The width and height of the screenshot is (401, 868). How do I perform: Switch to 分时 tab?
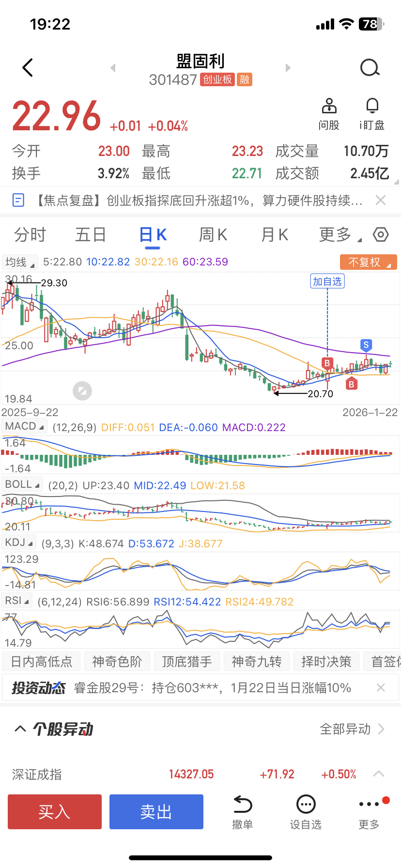pos(30,235)
